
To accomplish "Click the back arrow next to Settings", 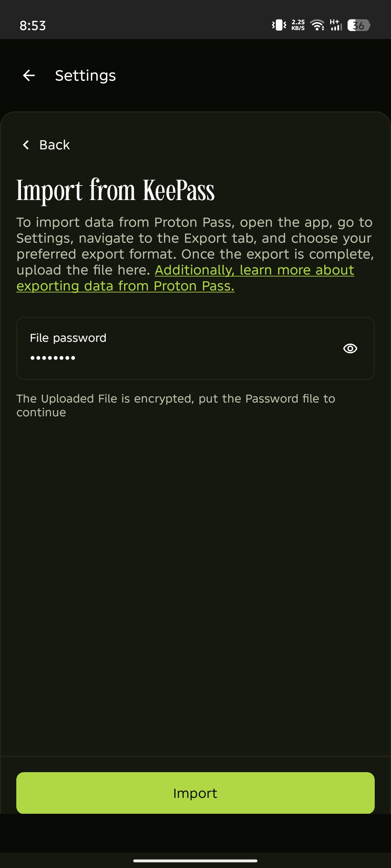I will (29, 75).
